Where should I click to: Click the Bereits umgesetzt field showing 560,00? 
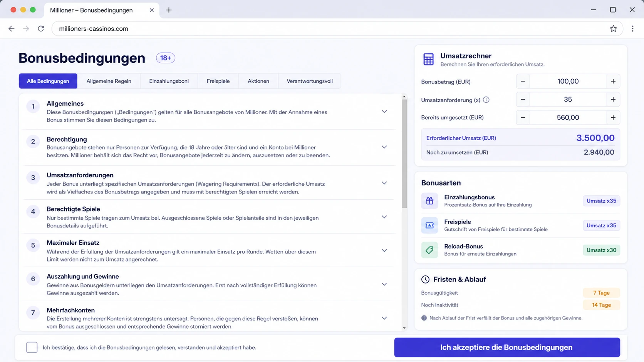568,117
